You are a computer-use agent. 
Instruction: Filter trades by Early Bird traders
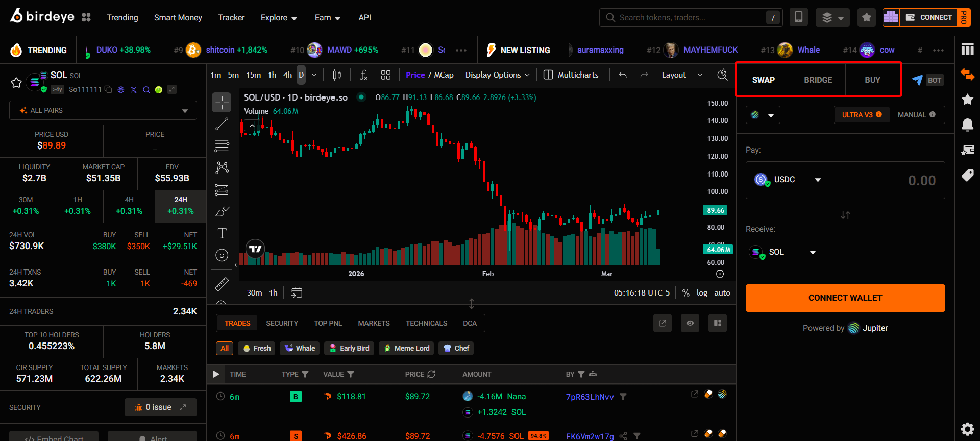349,348
